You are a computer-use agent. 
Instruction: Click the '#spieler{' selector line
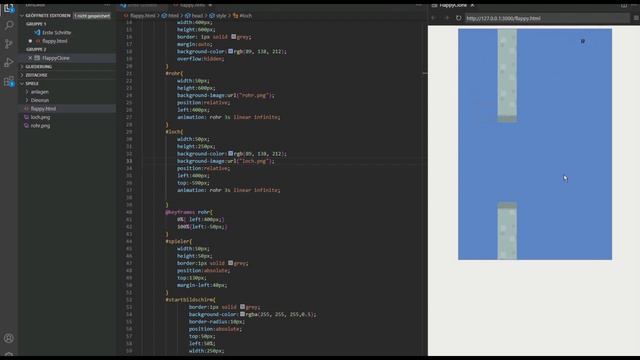pyautogui.click(x=178, y=241)
